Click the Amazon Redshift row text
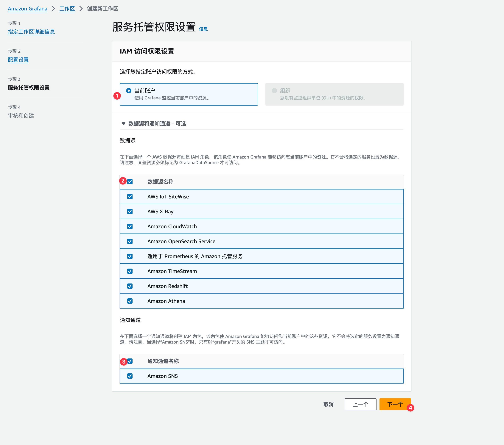This screenshot has height=445, width=504. (x=168, y=286)
